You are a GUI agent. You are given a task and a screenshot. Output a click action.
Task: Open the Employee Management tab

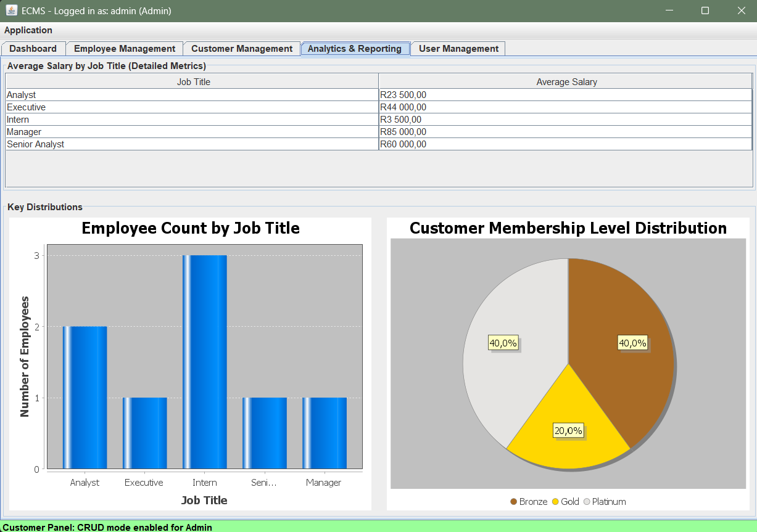tap(124, 48)
